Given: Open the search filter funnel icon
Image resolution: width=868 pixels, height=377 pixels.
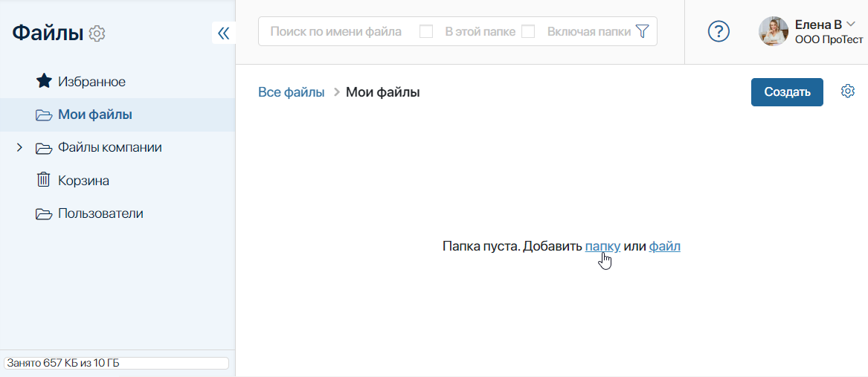Looking at the screenshot, I should (642, 31).
